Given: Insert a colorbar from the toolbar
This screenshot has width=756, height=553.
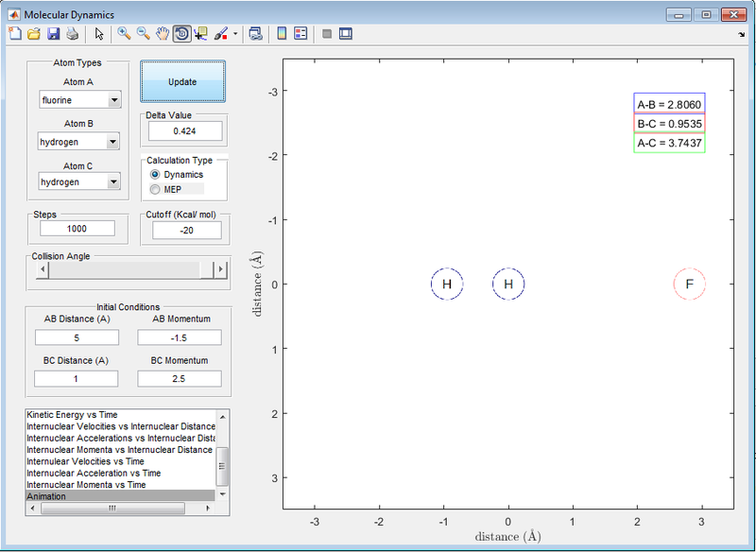Looking at the screenshot, I should coord(281,34).
